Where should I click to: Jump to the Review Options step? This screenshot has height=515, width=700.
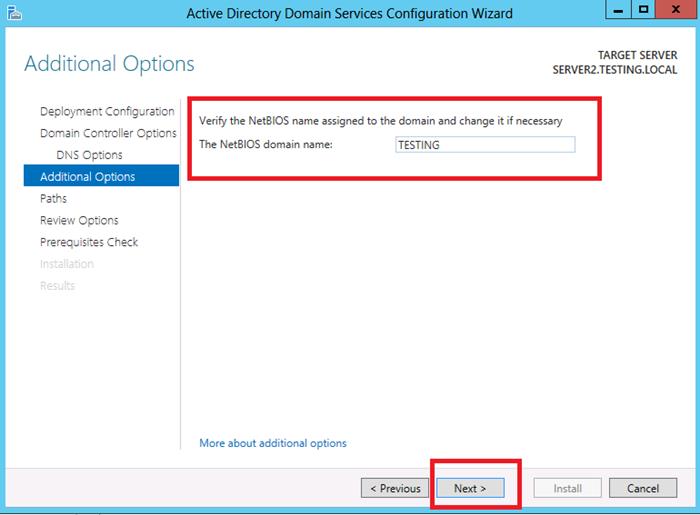coord(79,220)
